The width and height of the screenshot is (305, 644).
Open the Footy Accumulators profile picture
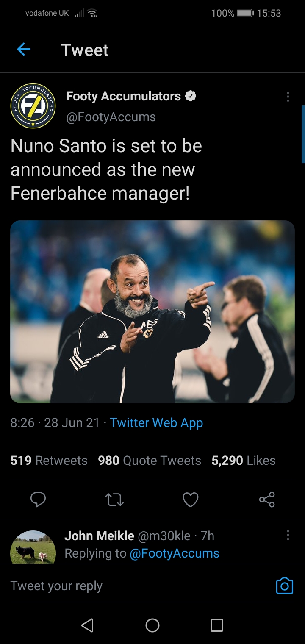[33, 106]
